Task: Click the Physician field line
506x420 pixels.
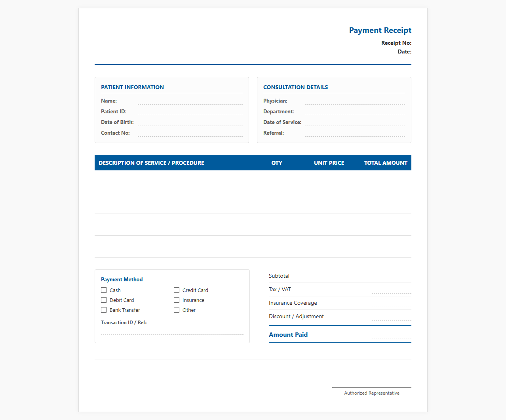Action: [x=355, y=101]
